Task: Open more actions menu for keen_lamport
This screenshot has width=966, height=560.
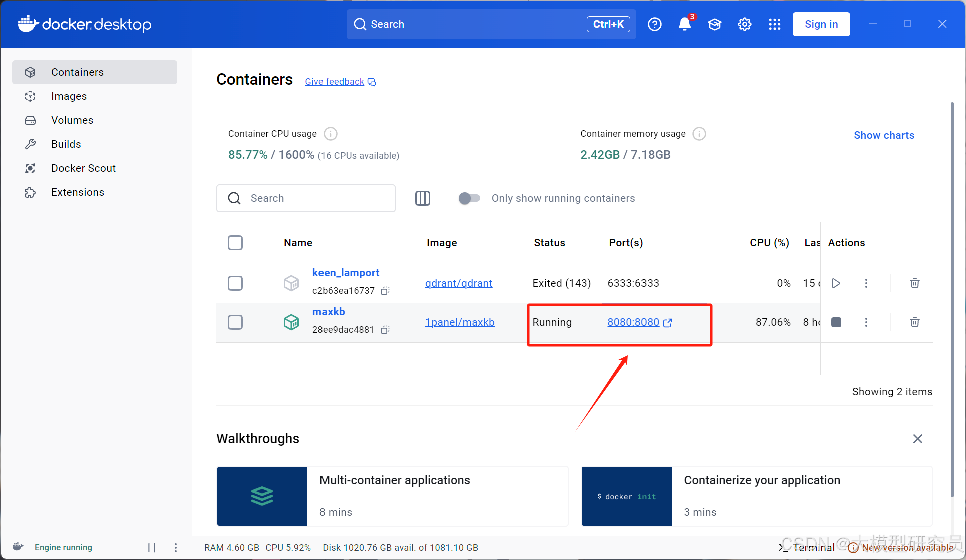Action: click(x=866, y=283)
